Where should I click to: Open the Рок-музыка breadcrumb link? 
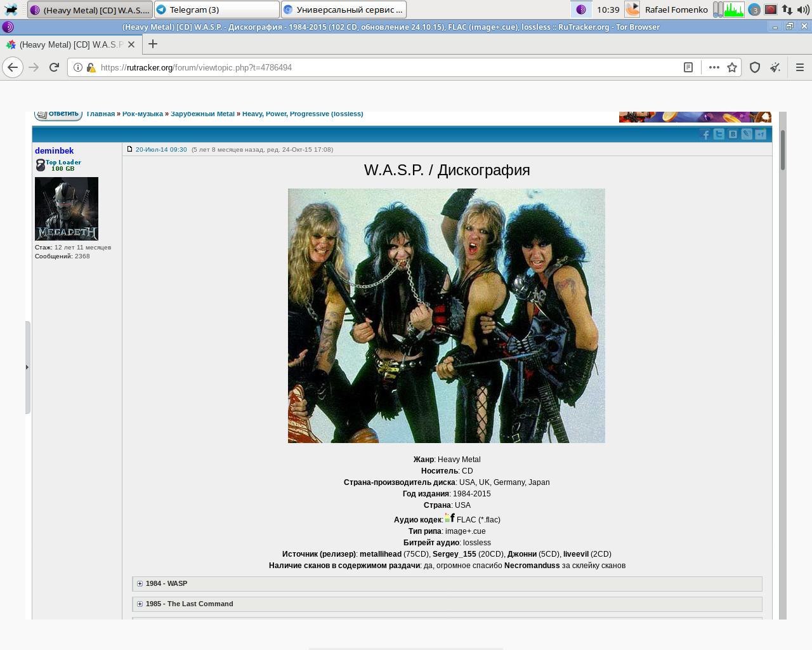click(x=143, y=114)
